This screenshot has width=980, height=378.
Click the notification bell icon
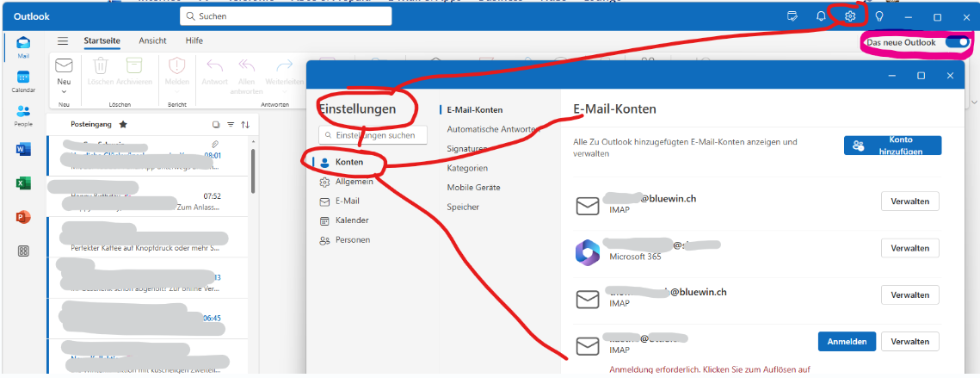(x=821, y=16)
